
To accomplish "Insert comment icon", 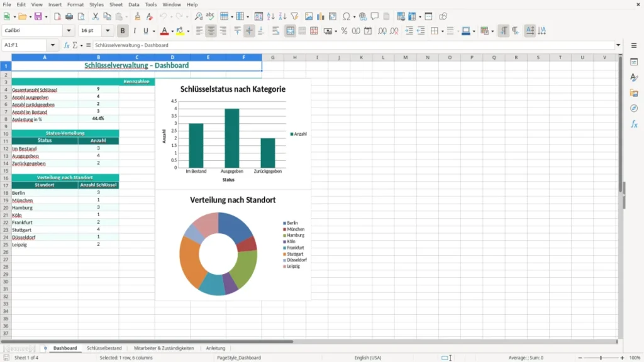I will coord(375,16).
